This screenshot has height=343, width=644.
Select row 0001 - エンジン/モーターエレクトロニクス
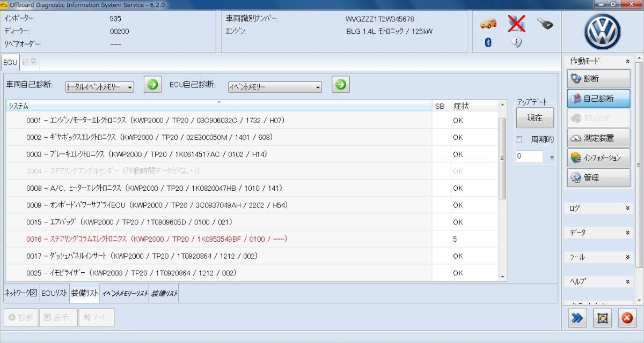[252, 120]
